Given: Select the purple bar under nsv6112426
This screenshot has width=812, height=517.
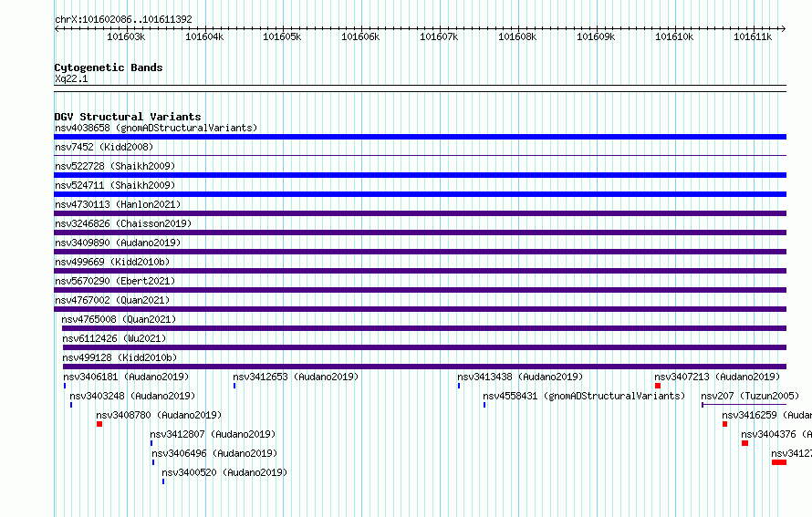Looking at the screenshot, I should [424, 347].
